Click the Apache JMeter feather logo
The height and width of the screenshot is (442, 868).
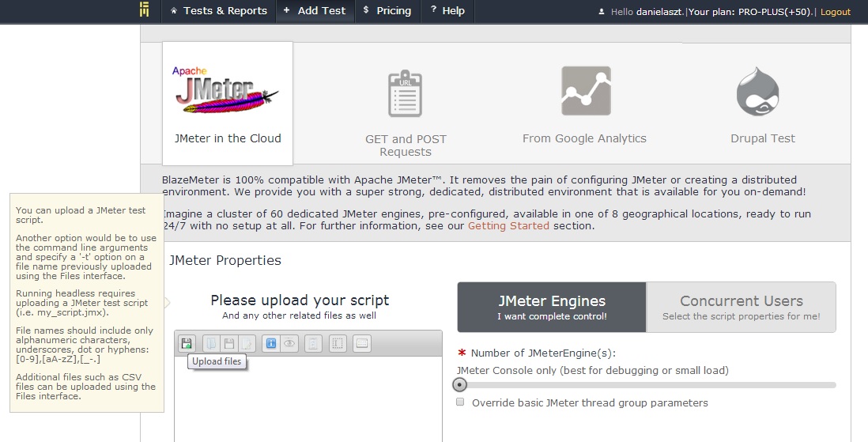tap(226, 90)
